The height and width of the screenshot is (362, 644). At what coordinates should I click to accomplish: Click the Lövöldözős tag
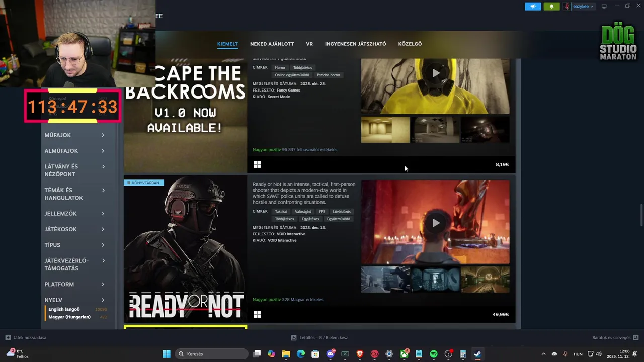342,212
